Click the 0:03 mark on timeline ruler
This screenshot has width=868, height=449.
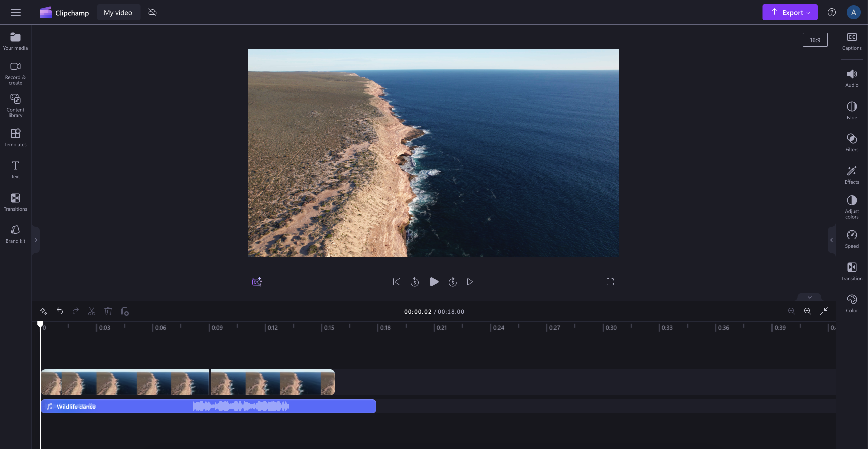(x=104, y=328)
